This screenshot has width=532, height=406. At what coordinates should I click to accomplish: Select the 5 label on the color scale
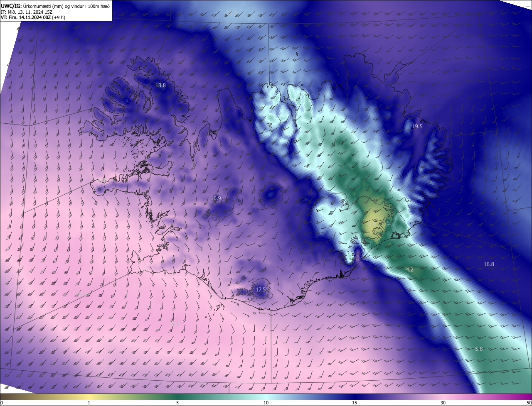[177, 403]
